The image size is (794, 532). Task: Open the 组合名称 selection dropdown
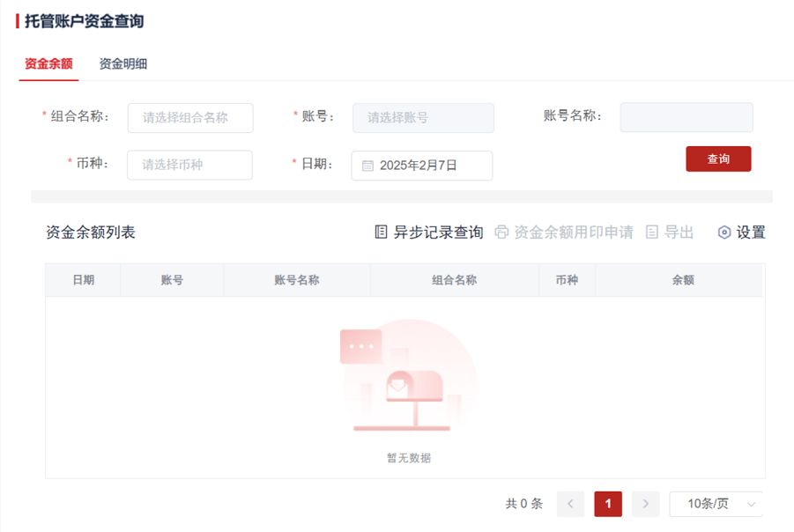[x=190, y=118]
